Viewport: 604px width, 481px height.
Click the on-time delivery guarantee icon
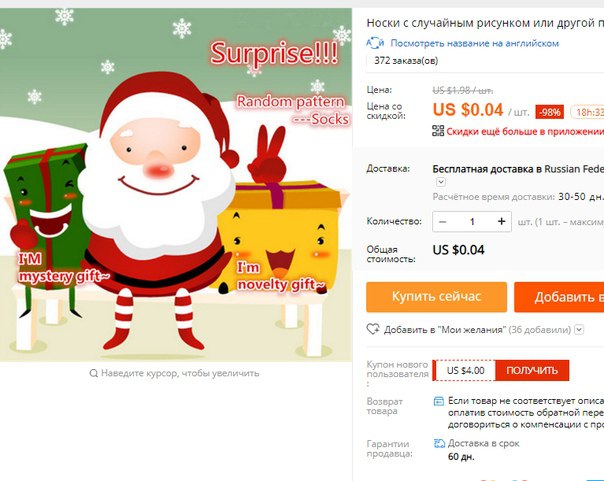(439, 443)
